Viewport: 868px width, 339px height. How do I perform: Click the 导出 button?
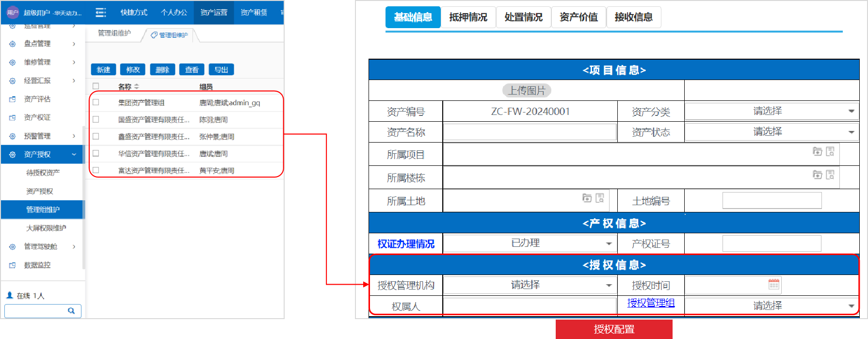(222, 69)
